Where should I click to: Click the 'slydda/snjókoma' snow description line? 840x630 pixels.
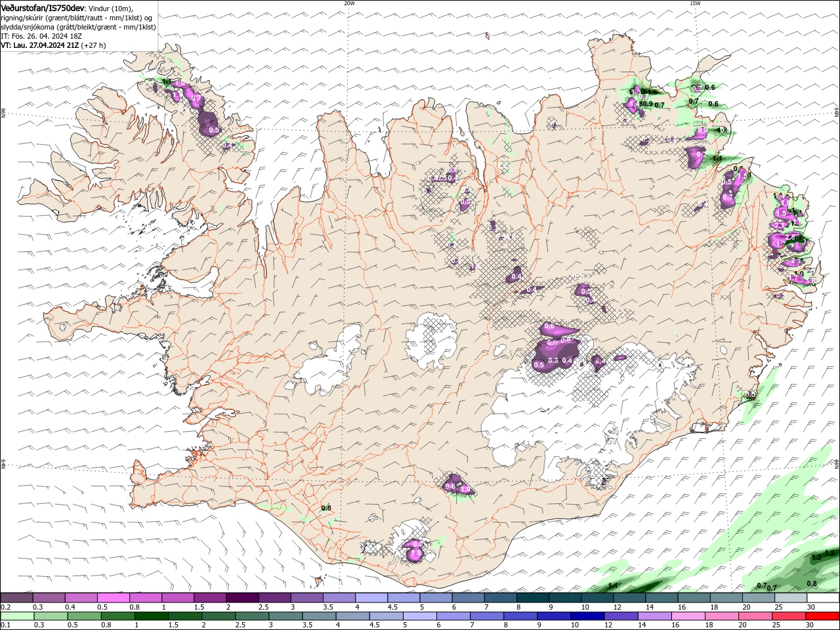point(78,27)
